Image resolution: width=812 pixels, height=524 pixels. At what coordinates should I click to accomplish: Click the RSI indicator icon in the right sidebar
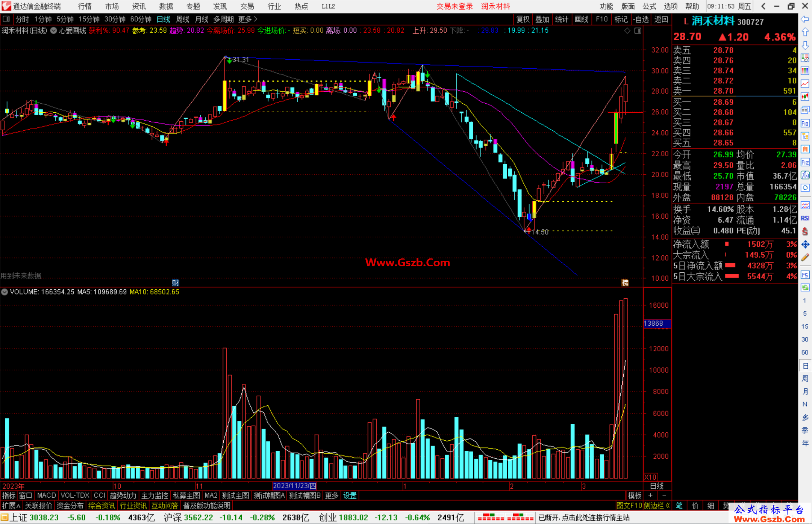805,218
